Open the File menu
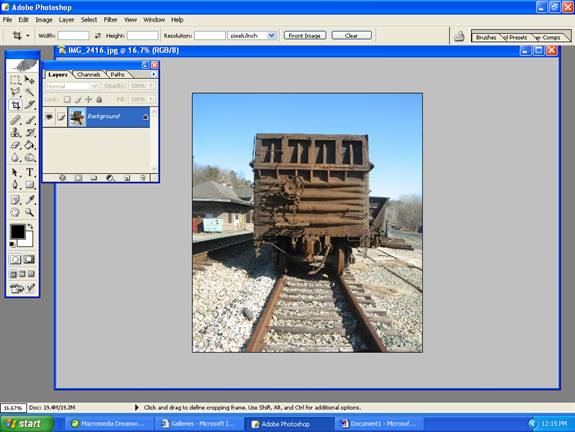 (x=7, y=20)
